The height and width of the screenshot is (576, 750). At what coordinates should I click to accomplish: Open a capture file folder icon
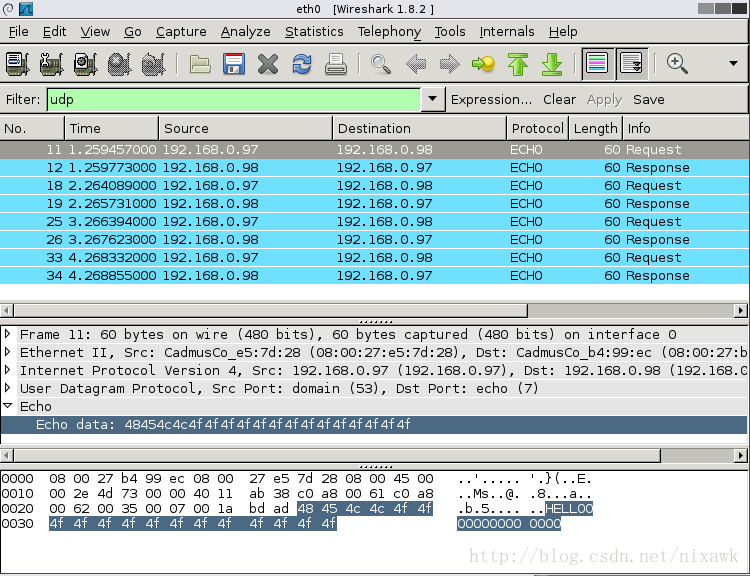click(200, 64)
